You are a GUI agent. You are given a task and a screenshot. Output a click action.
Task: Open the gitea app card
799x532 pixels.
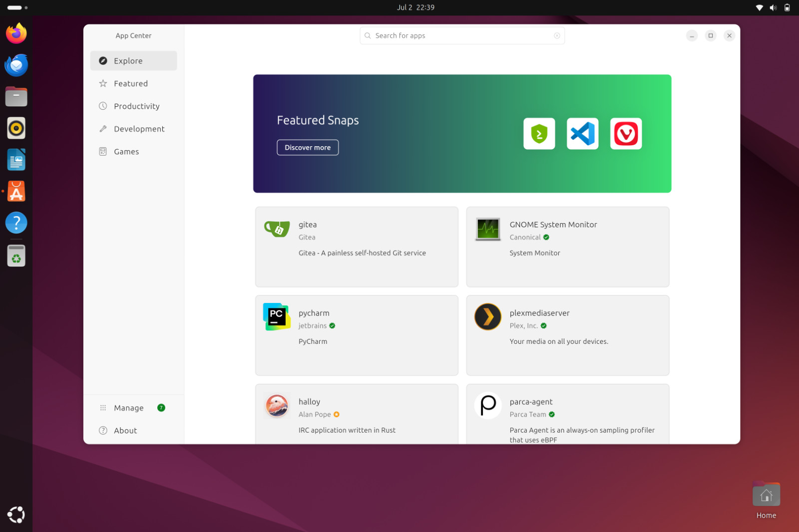click(357, 247)
